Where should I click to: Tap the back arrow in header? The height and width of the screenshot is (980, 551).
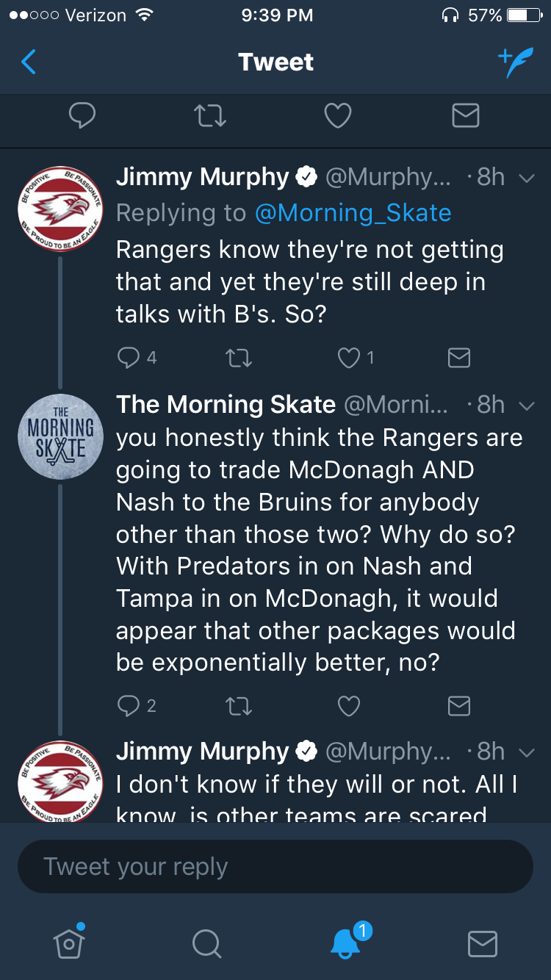(29, 62)
